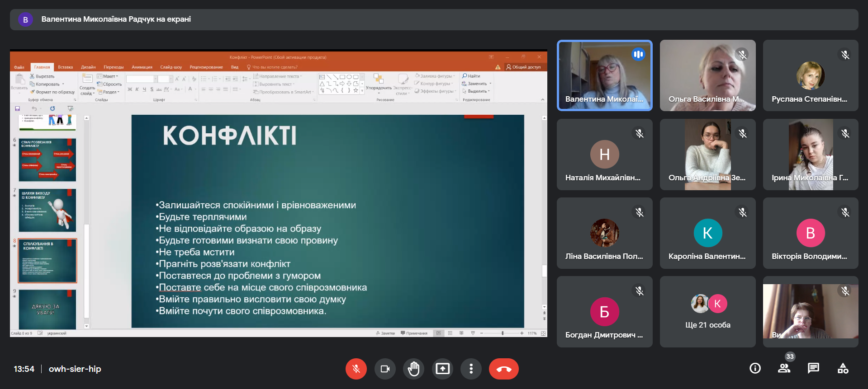Toggle italic К formatting
Screen dimensions: 868x389
coord(137,89)
